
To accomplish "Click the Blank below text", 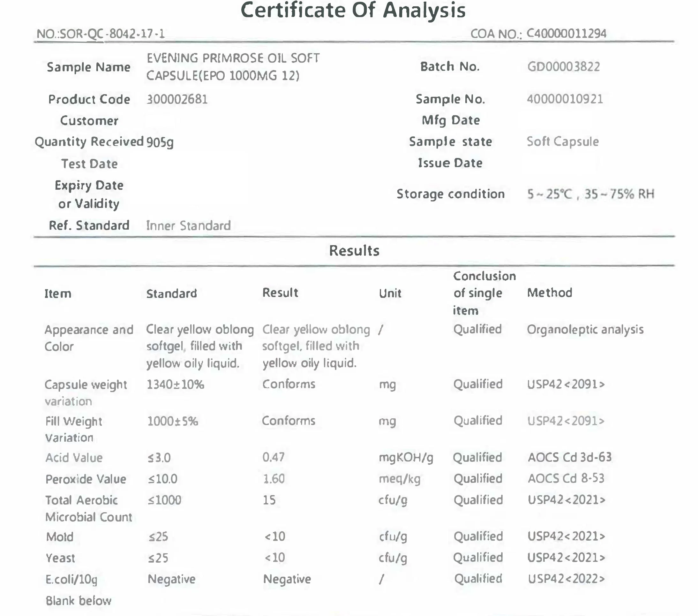I will tap(79, 601).
